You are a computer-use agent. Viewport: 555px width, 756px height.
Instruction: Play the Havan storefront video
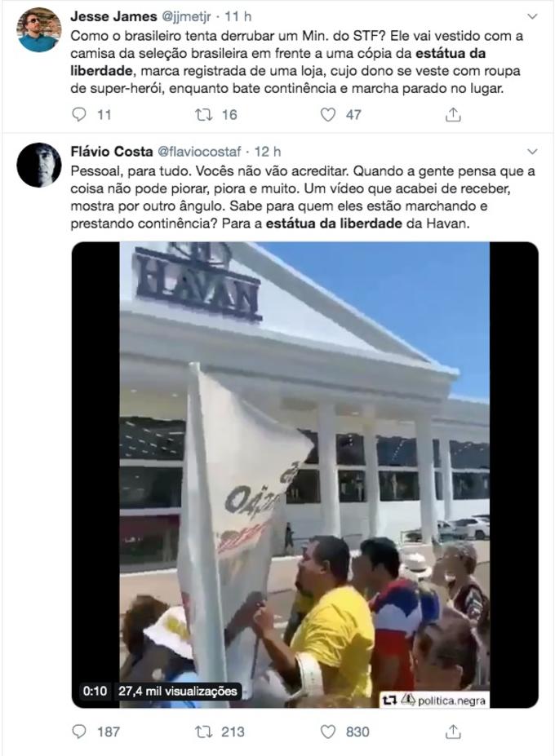tap(305, 475)
